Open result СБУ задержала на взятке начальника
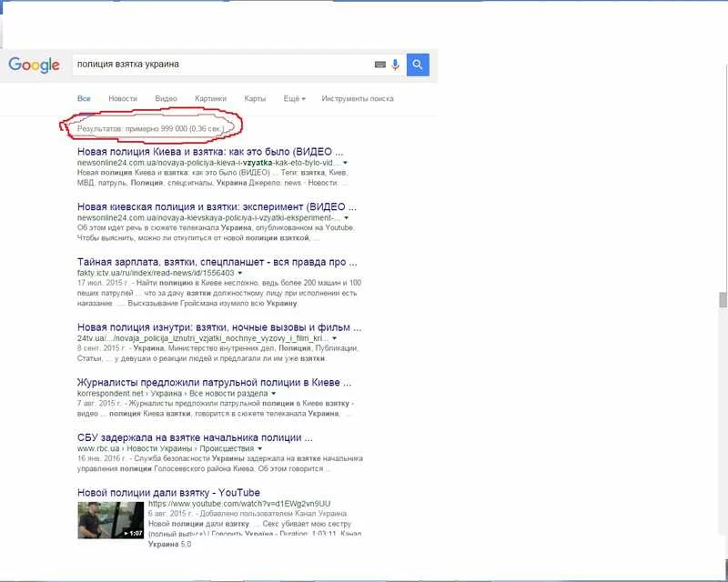The width and height of the screenshot is (728, 582). pos(195,437)
